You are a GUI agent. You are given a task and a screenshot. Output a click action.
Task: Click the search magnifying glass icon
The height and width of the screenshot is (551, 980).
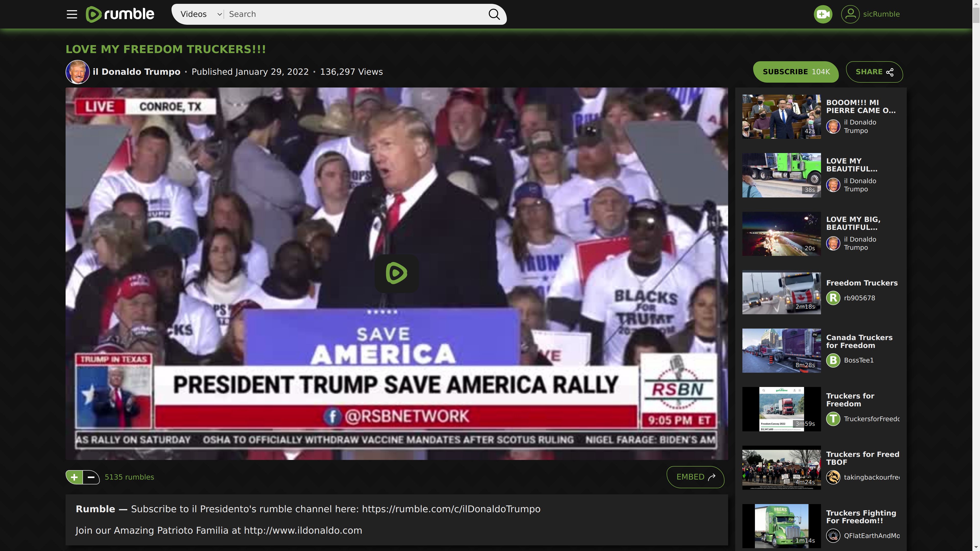click(x=494, y=14)
